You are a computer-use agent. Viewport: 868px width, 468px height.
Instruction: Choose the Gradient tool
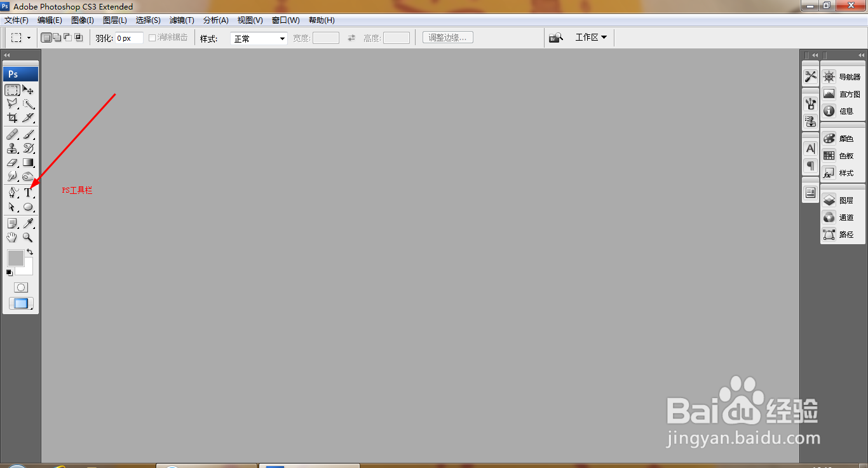tap(28, 162)
